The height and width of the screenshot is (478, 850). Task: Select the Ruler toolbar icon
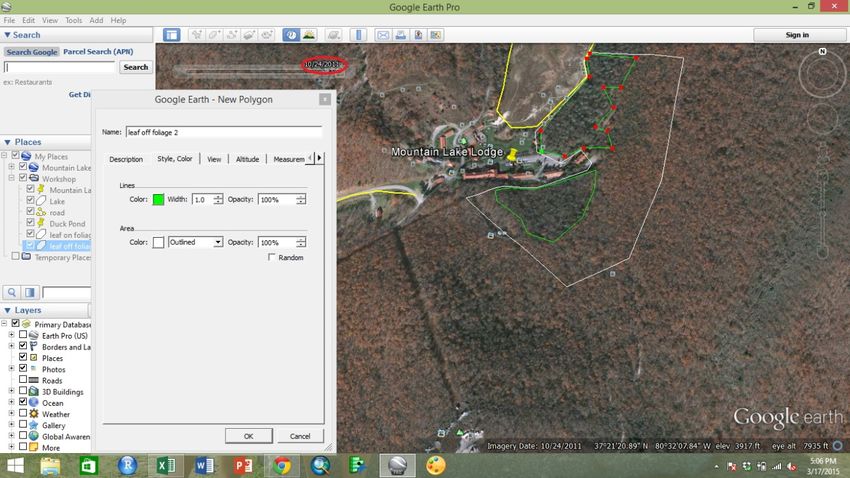[358, 35]
